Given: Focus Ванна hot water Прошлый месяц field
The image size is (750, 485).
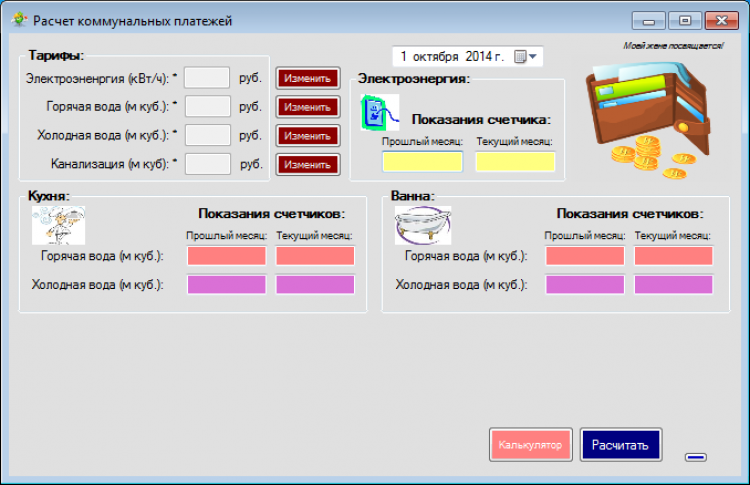Looking at the screenshot, I should point(585,256).
